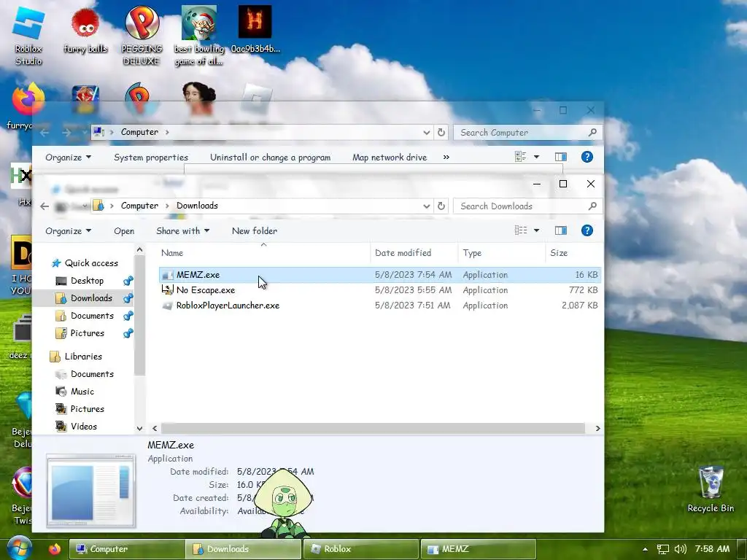Click Uninstall or change a program
This screenshot has height=560, width=747.
click(270, 157)
